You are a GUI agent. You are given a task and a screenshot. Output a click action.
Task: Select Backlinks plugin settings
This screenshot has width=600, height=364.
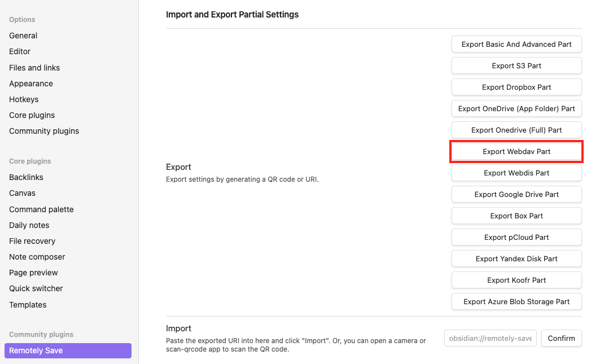coord(26,177)
